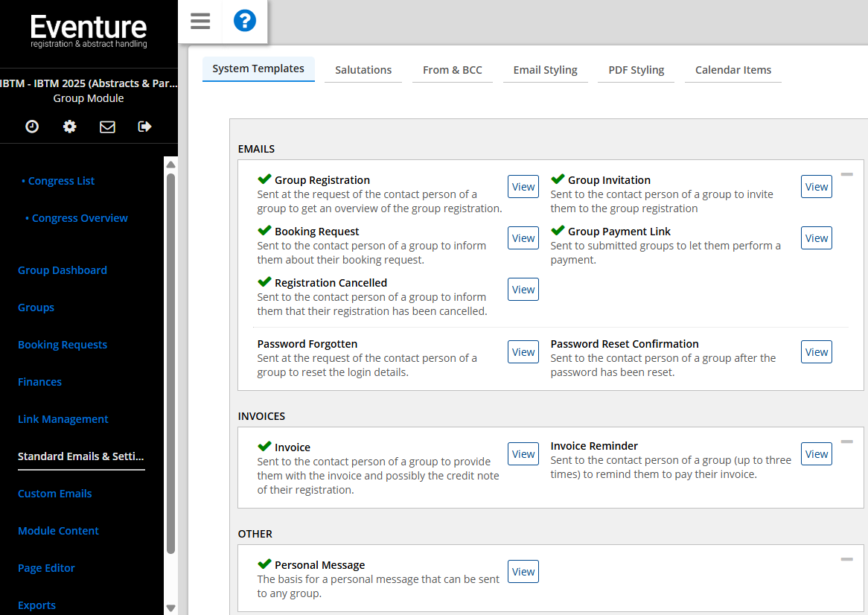View the Personal Message template
The image size is (868, 615).
click(523, 572)
